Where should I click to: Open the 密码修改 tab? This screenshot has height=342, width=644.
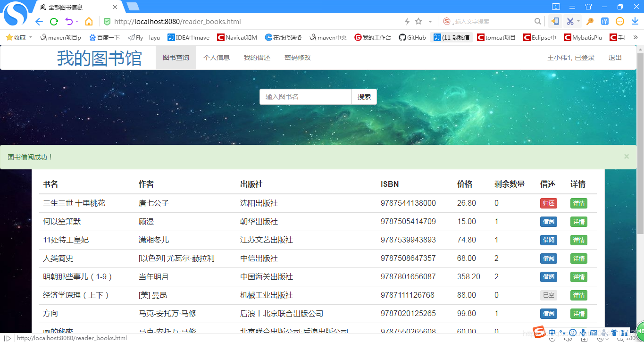point(298,58)
